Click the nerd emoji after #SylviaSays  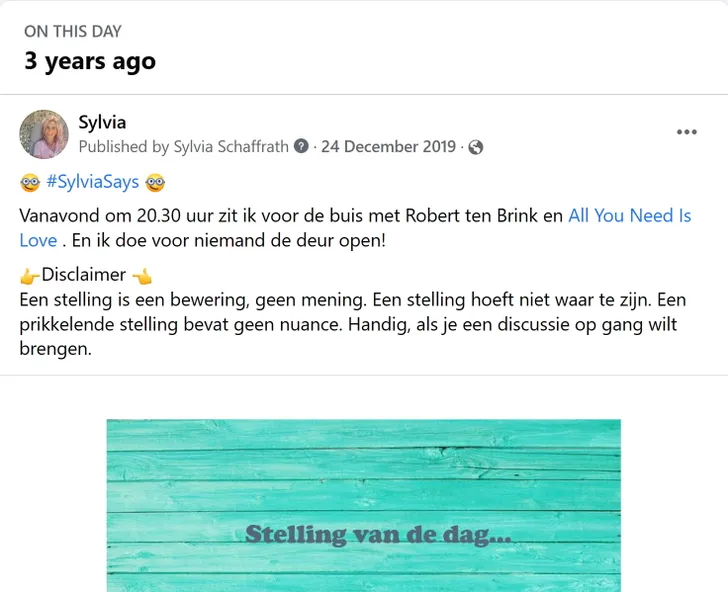pyautogui.click(x=155, y=182)
